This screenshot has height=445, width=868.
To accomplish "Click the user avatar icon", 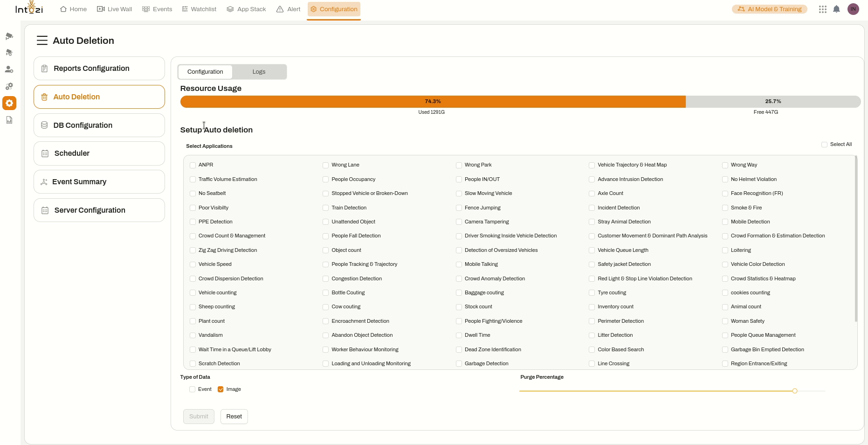I will (853, 9).
